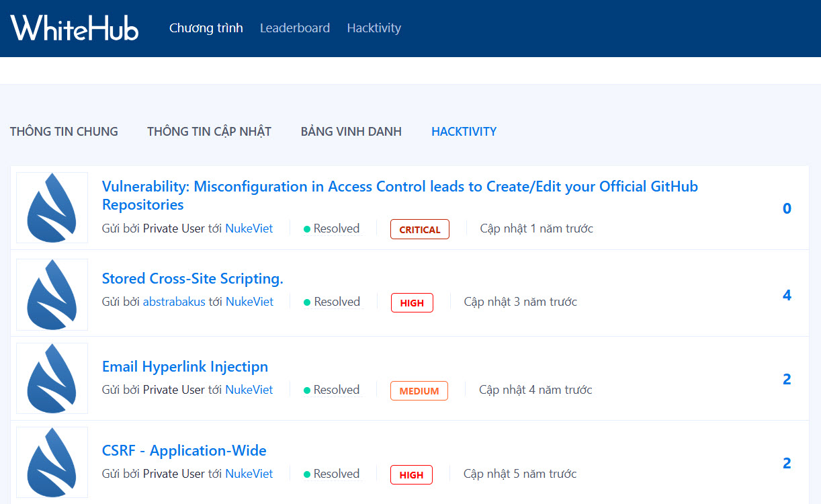
Task: Click Resolved status in the Misconfiguration row
Action: click(x=332, y=228)
